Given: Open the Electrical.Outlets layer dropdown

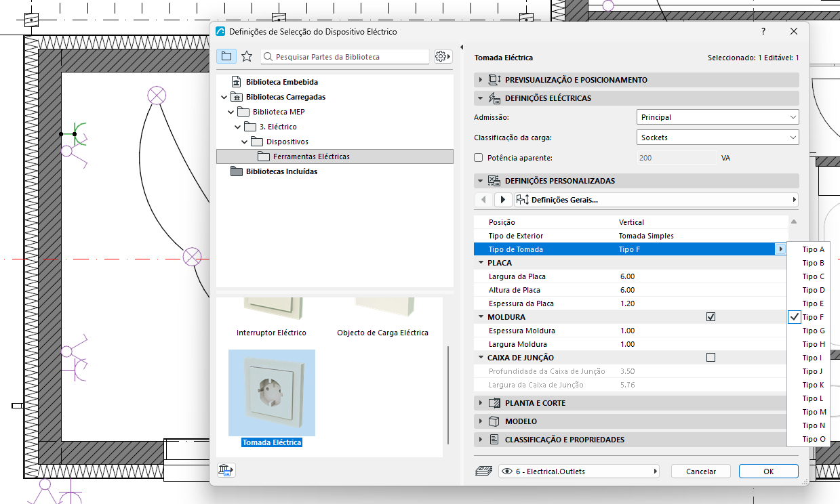Looking at the screenshot, I should pos(579,471).
